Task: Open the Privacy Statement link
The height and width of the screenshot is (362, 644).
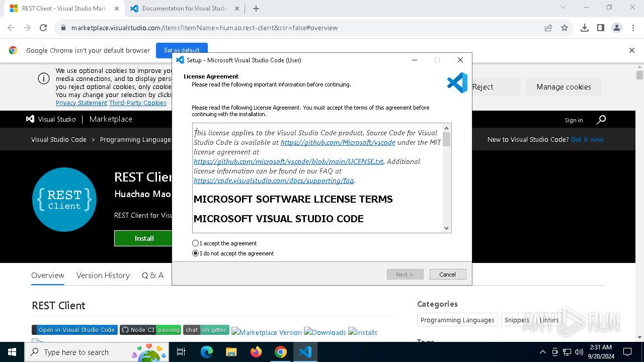Action: 82,103
